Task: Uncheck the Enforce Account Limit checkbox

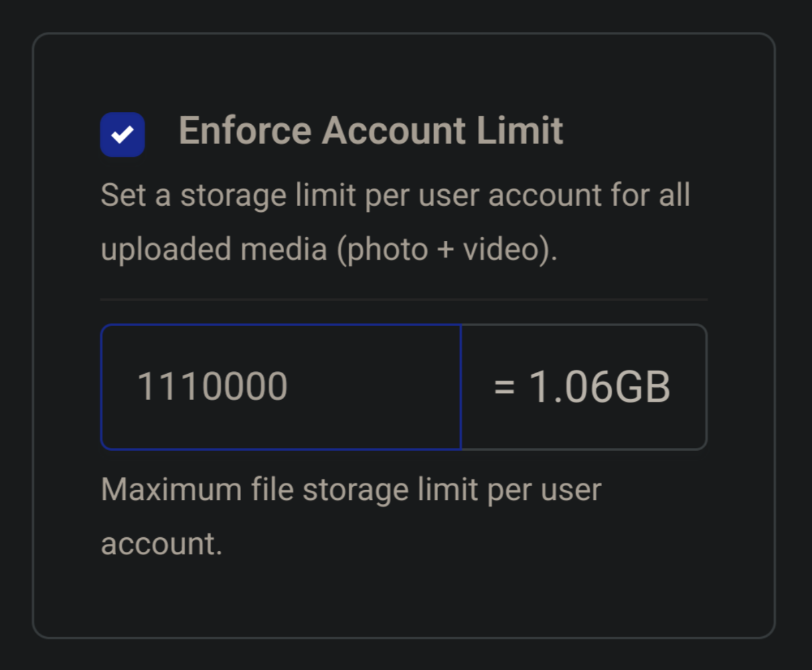Action: tap(122, 135)
